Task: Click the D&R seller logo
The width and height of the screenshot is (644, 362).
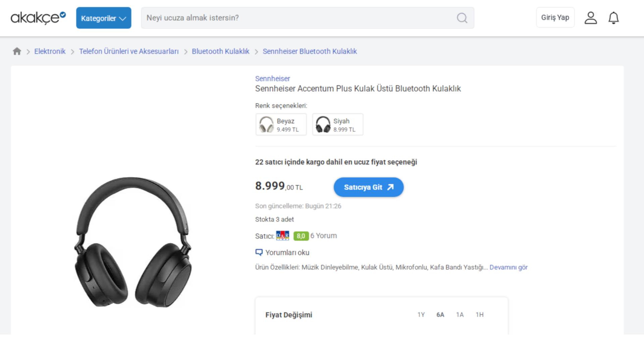Action: [282, 236]
